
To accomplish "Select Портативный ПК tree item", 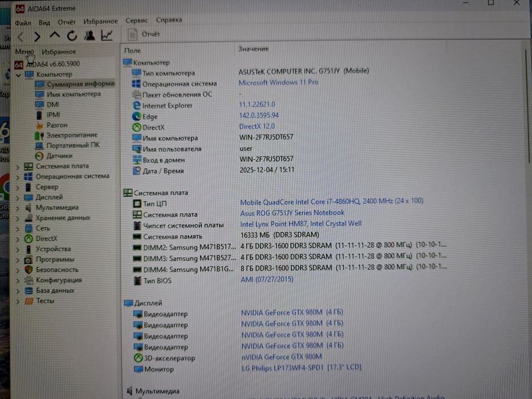I will 67,145.
